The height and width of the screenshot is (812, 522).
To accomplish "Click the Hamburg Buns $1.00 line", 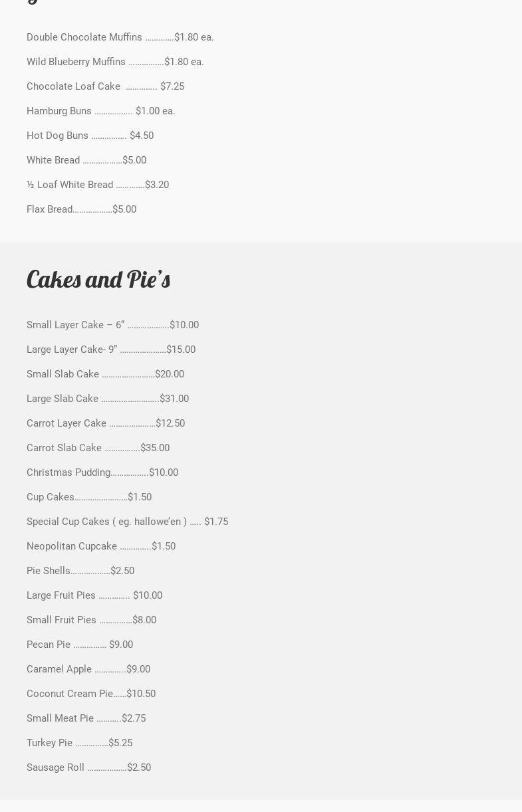I will (100, 111).
